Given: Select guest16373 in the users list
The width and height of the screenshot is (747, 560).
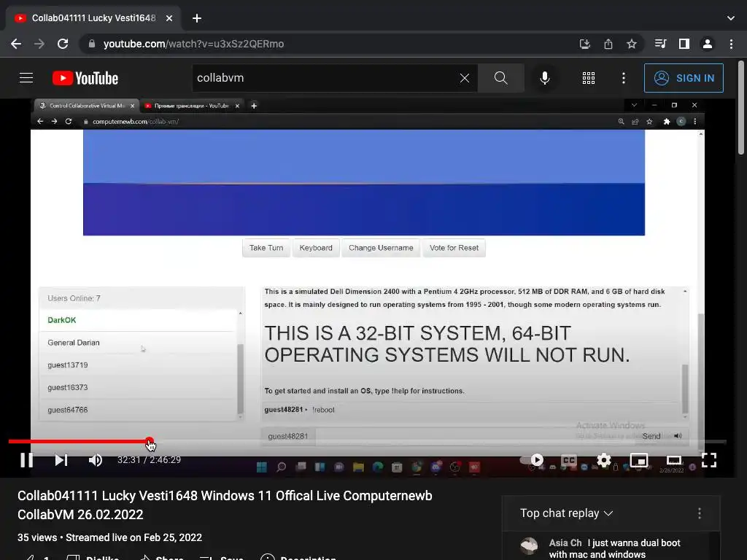Looking at the screenshot, I should pos(138,387).
